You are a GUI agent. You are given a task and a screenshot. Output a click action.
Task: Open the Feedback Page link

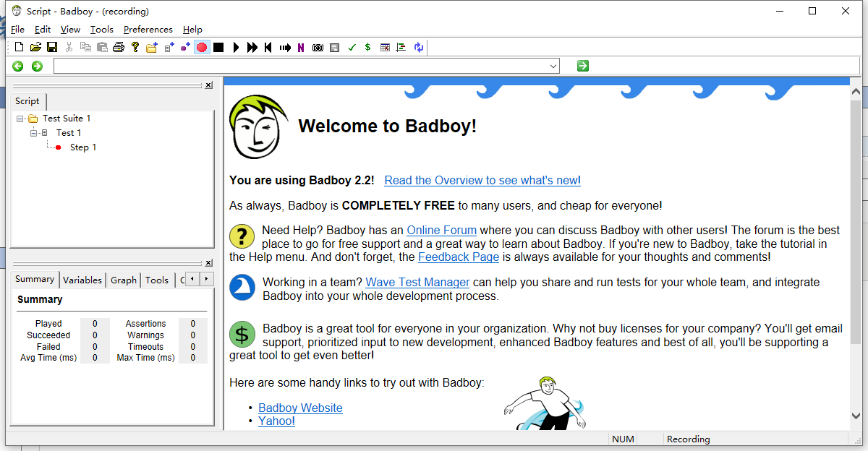[459, 257]
